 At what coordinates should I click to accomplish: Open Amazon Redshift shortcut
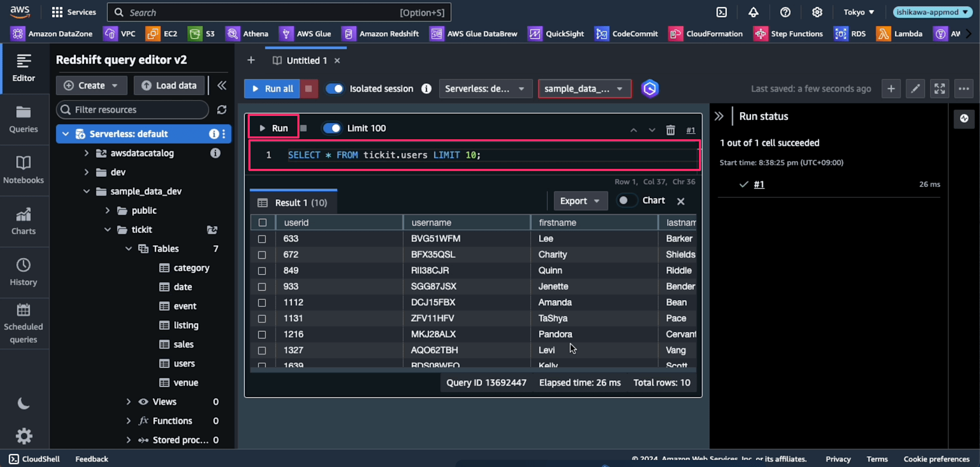tap(381, 34)
